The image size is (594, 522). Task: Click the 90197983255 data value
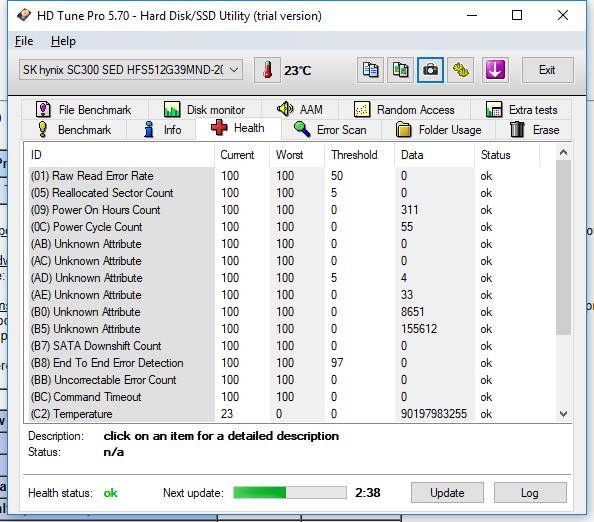pos(434,414)
